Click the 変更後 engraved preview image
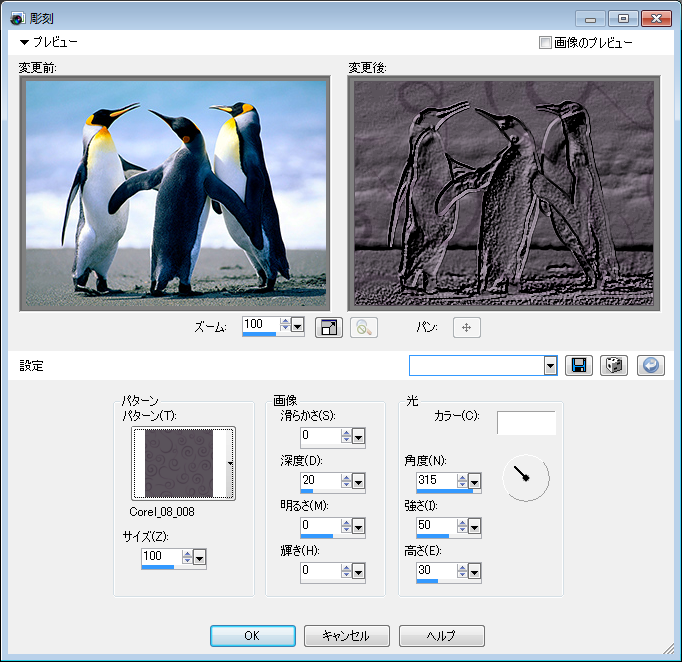Image resolution: width=682 pixels, height=662 pixels. (x=504, y=194)
